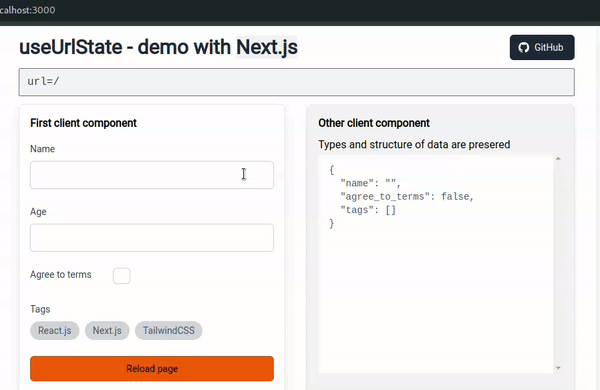Click the Agree to terms label
600x390 pixels.
(x=61, y=274)
